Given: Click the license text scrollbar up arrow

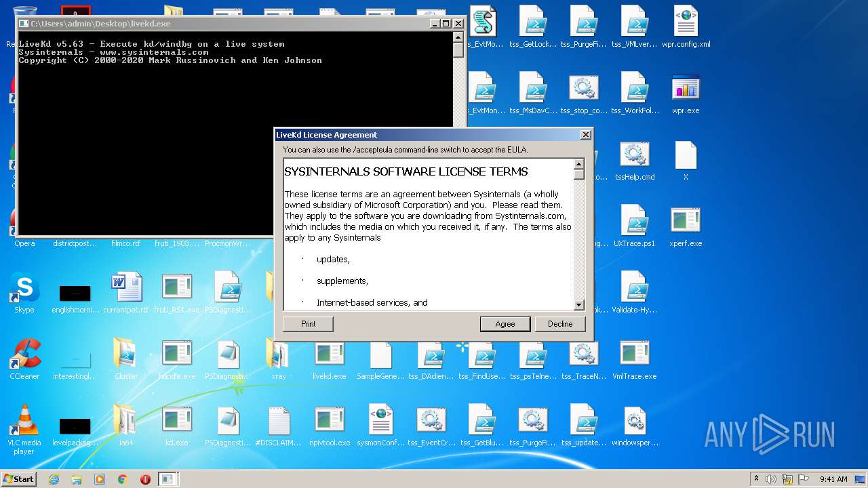Looking at the screenshot, I should pyautogui.click(x=578, y=164).
